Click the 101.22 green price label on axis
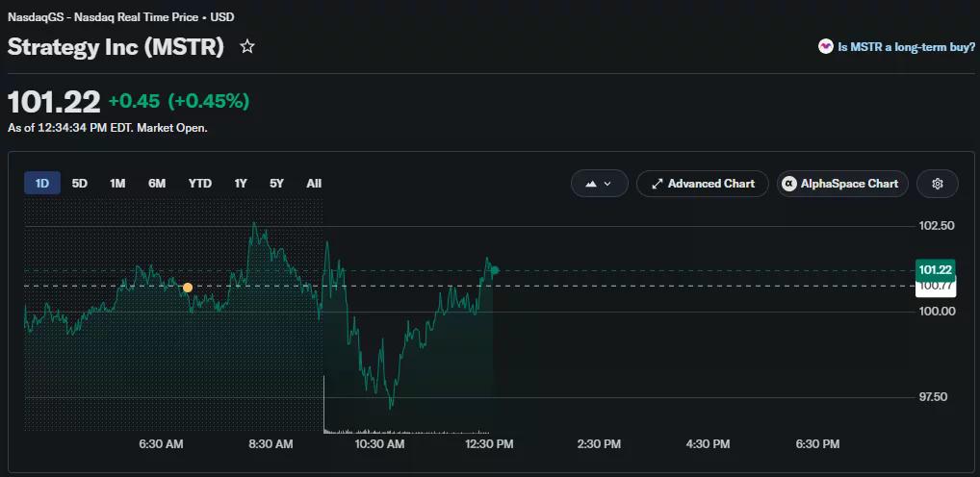 (x=935, y=270)
